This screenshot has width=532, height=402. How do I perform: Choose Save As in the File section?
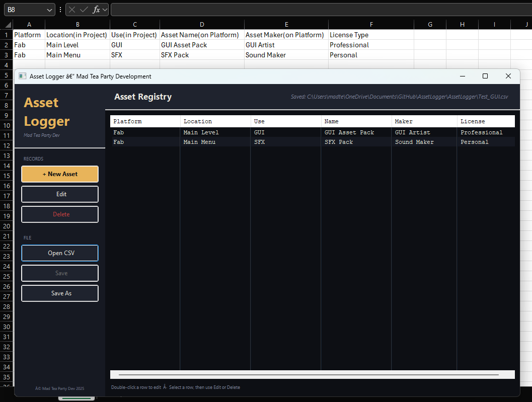tap(60, 293)
